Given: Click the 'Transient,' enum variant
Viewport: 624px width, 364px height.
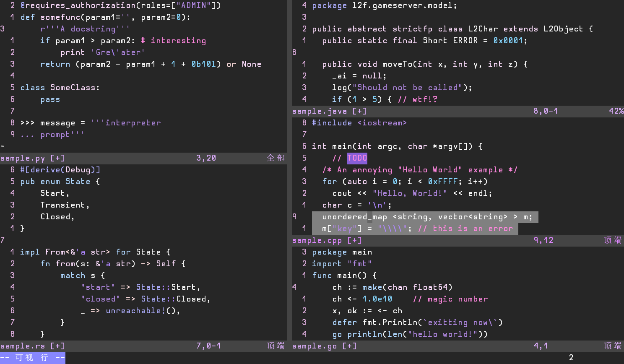Looking at the screenshot, I should point(65,205).
